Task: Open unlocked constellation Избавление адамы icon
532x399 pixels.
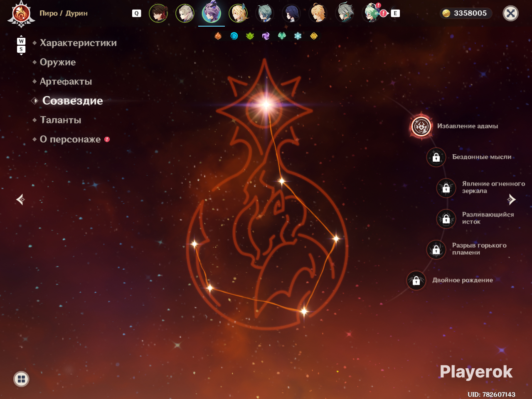Action: pos(421,126)
